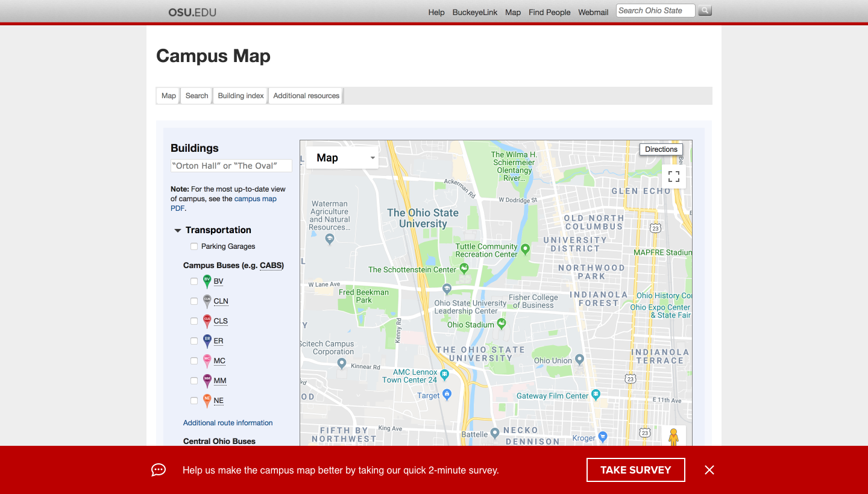Viewport: 868px width, 494px height.
Task: Click the Tuttle Community Recreation Center map pin
Action: click(525, 249)
